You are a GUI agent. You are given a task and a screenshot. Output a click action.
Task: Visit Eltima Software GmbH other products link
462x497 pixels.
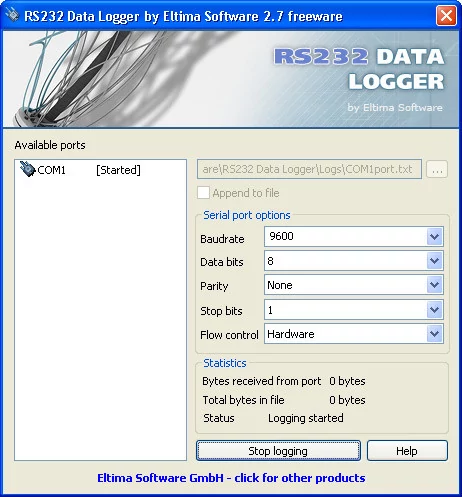click(231, 478)
